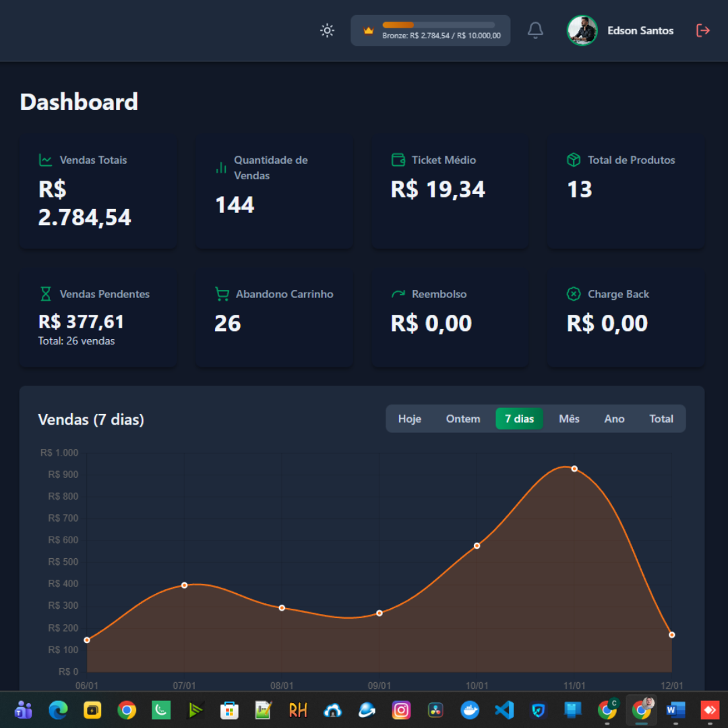Show sales for Ano period
This screenshot has height=728, width=728.
click(614, 419)
